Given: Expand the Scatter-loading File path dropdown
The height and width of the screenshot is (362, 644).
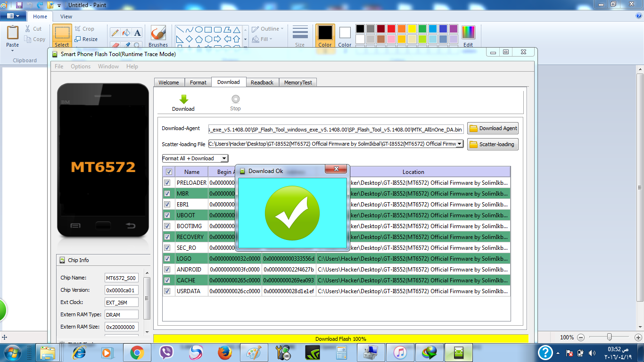Looking at the screenshot, I should tap(460, 144).
